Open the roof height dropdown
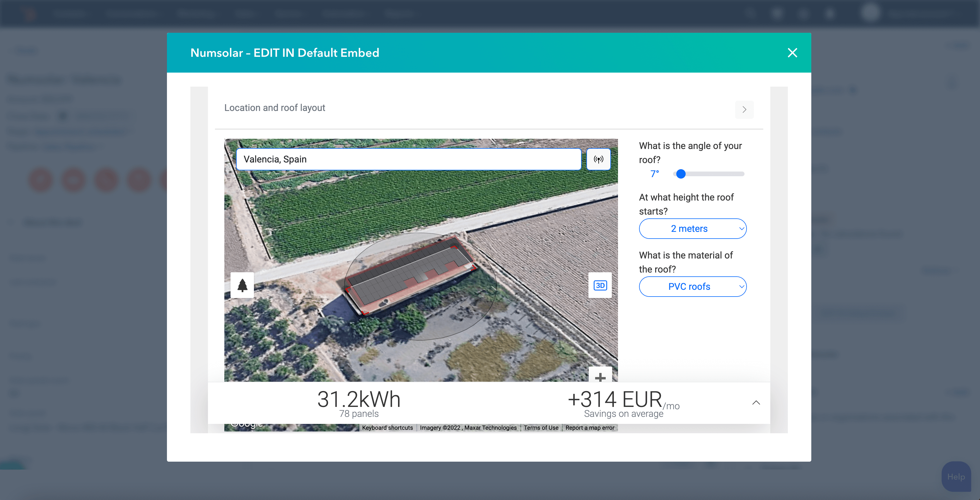Viewport: 980px width, 500px height. coord(692,229)
